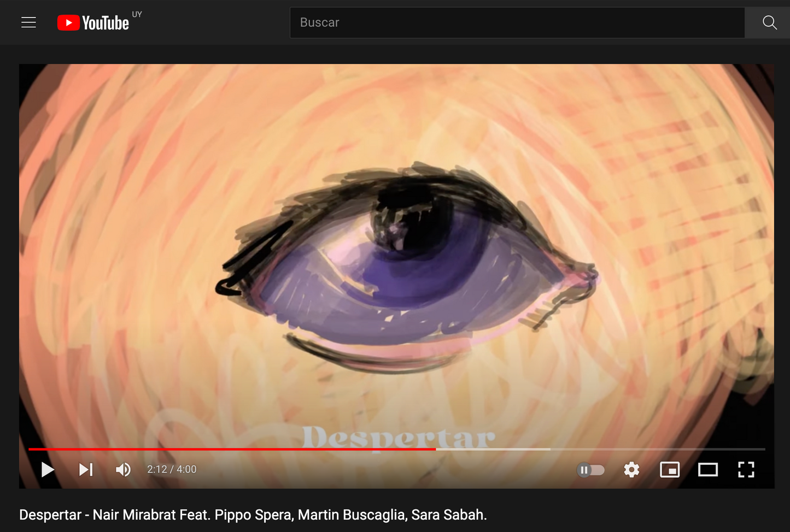Image resolution: width=790 pixels, height=532 pixels.
Task: Open the hamburger guide menu
Action: pyautogui.click(x=28, y=22)
